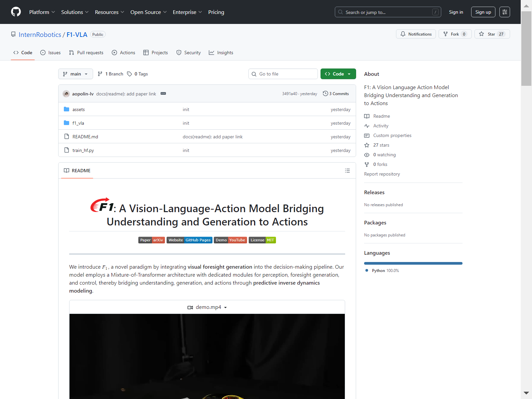Open F1-VLA repository name link

(77, 35)
